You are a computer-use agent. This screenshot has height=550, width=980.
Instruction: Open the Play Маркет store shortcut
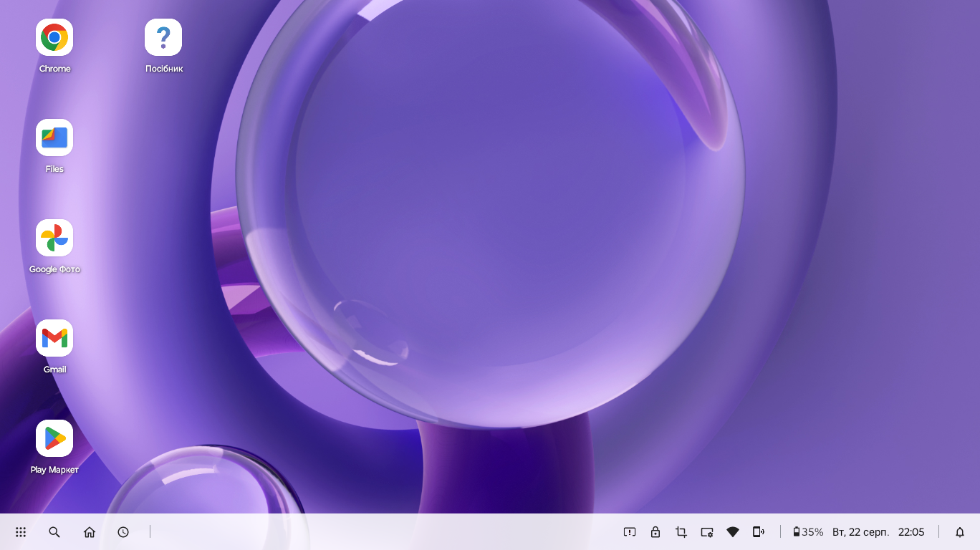54,438
